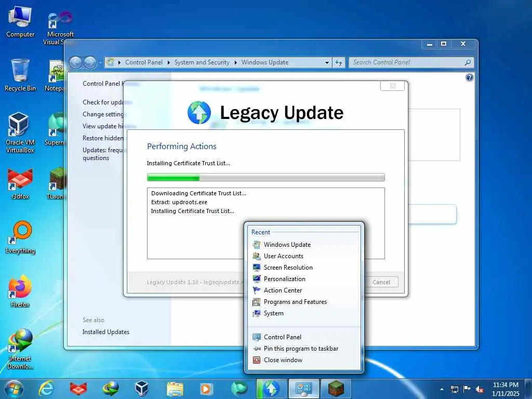
Task: Go back in the Control Panel window
Action: coord(76,62)
